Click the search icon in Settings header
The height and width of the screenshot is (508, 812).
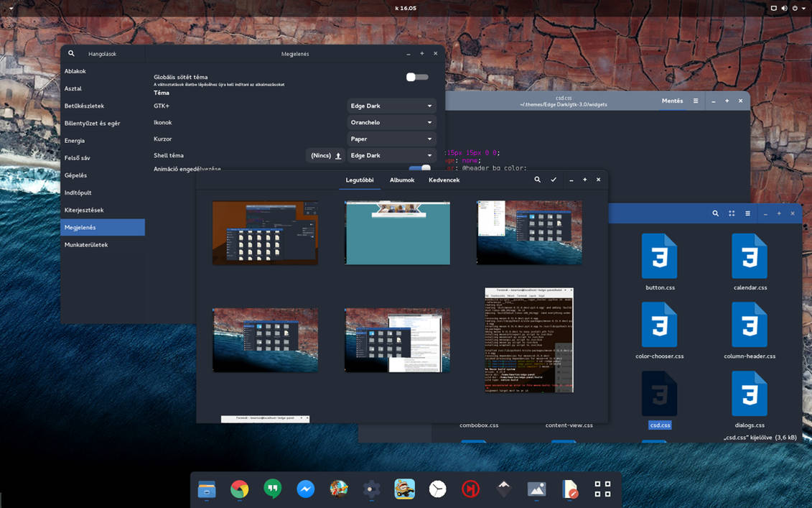71,54
